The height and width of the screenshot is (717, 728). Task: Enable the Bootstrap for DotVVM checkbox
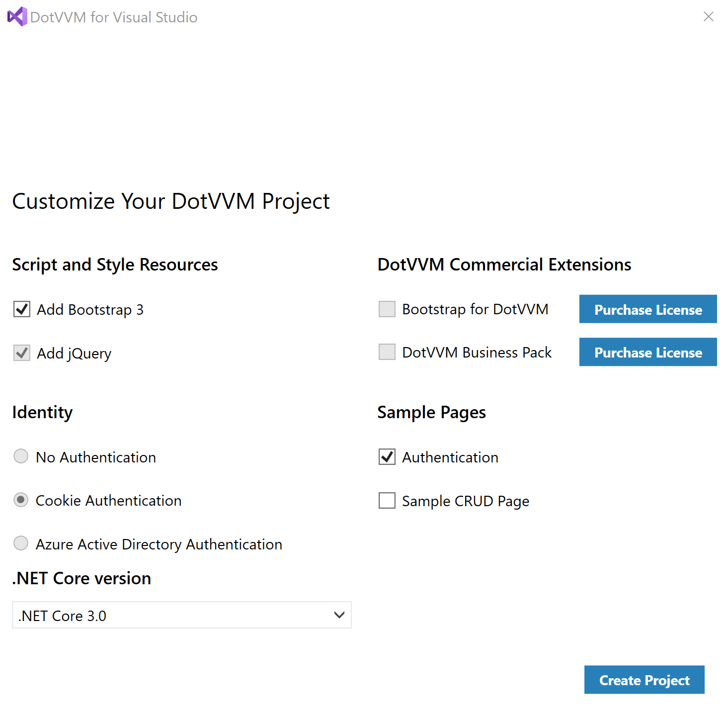[387, 309]
